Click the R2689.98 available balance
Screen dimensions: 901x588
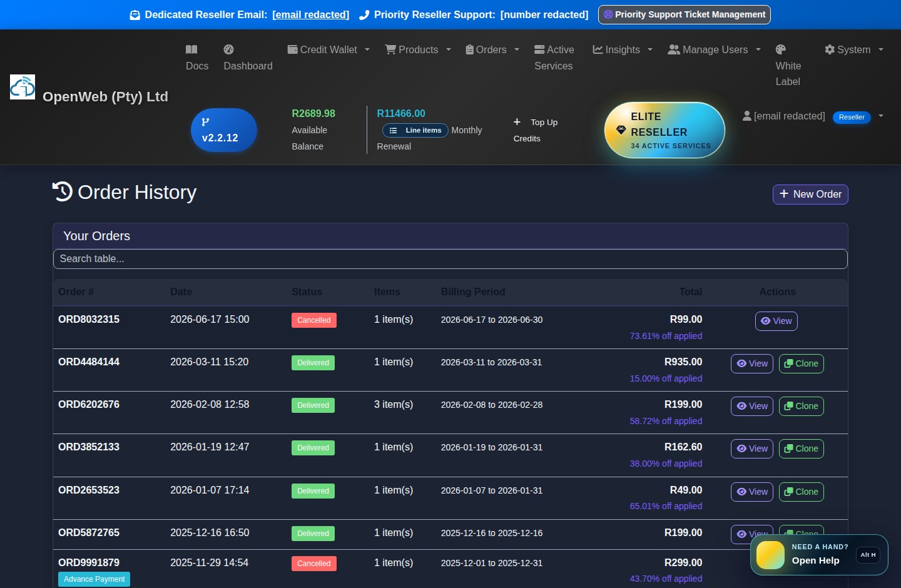click(313, 113)
